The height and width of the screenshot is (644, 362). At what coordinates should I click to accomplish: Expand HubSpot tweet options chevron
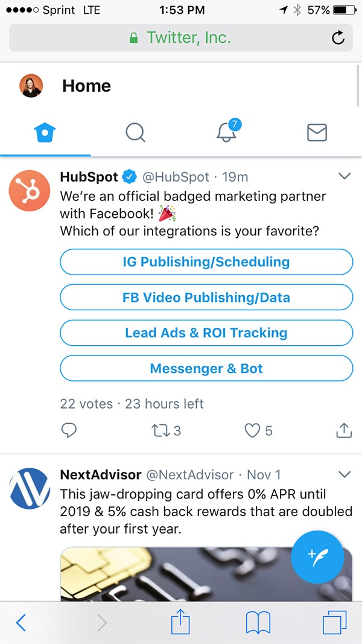coord(345,177)
